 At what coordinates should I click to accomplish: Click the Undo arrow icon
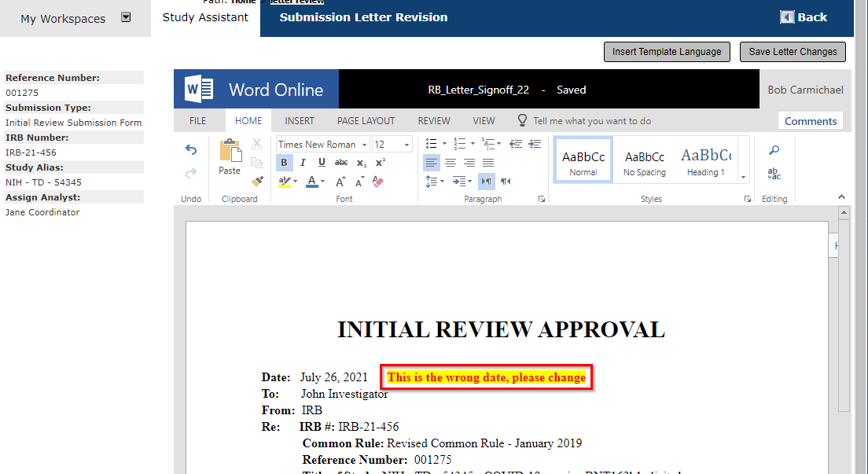coord(191,149)
